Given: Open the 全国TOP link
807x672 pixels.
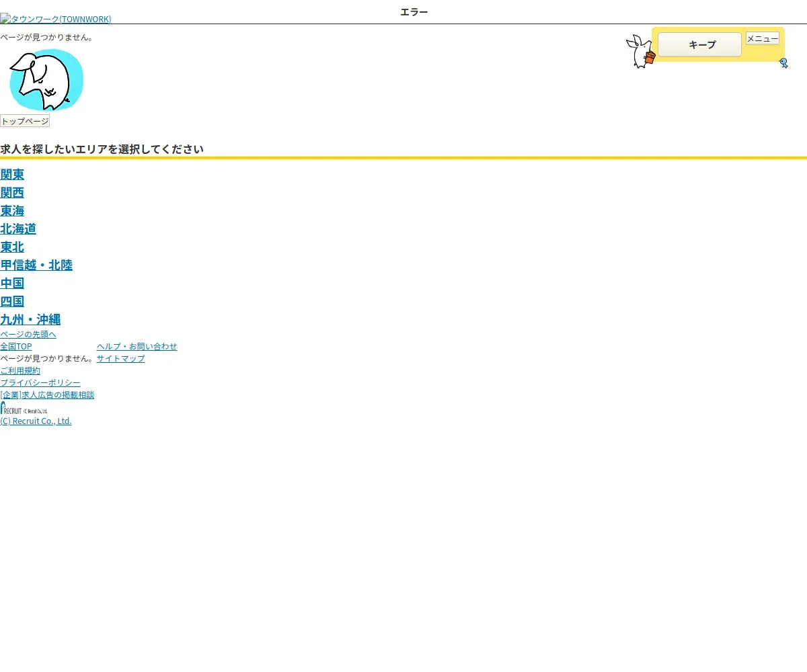Looking at the screenshot, I should (16, 346).
